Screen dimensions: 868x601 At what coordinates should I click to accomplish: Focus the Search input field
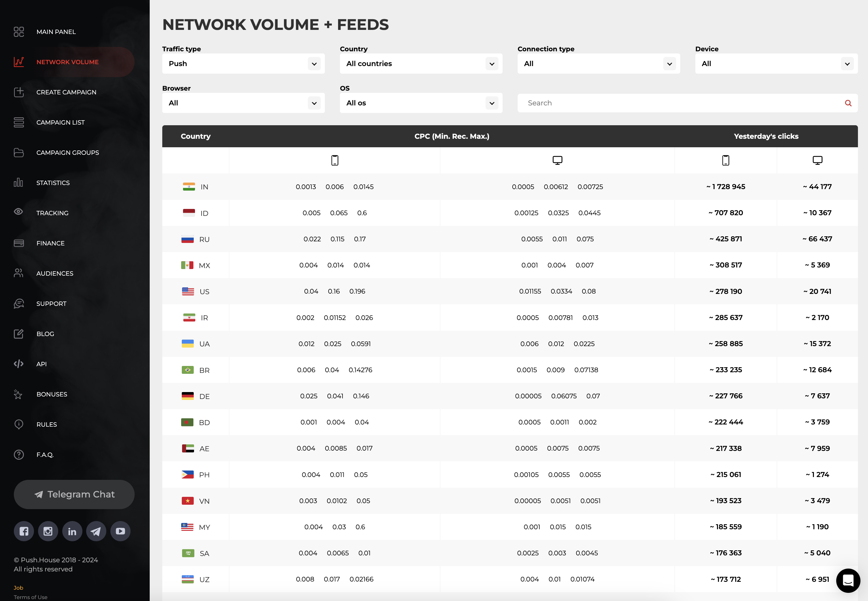pyautogui.click(x=677, y=103)
